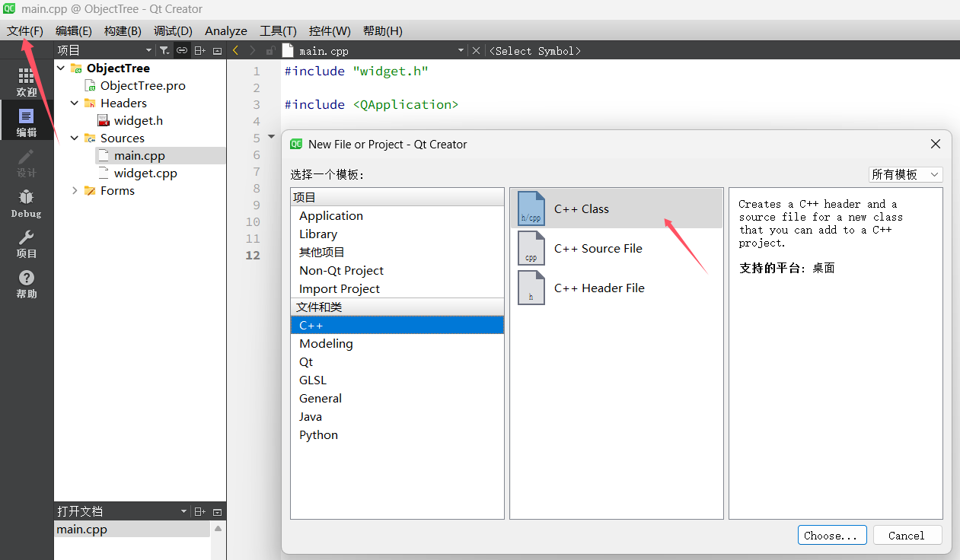The image size is (960, 560).
Task: Open Projects mode wrench icon
Action: (27, 243)
